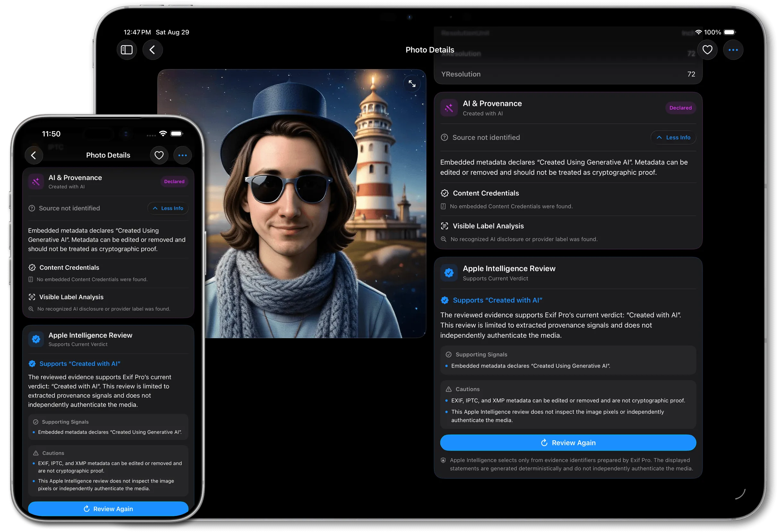This screenshot has width=778, height=532.
Task: Click the Photo Details title on the iPad
Action: coord(430,50)
